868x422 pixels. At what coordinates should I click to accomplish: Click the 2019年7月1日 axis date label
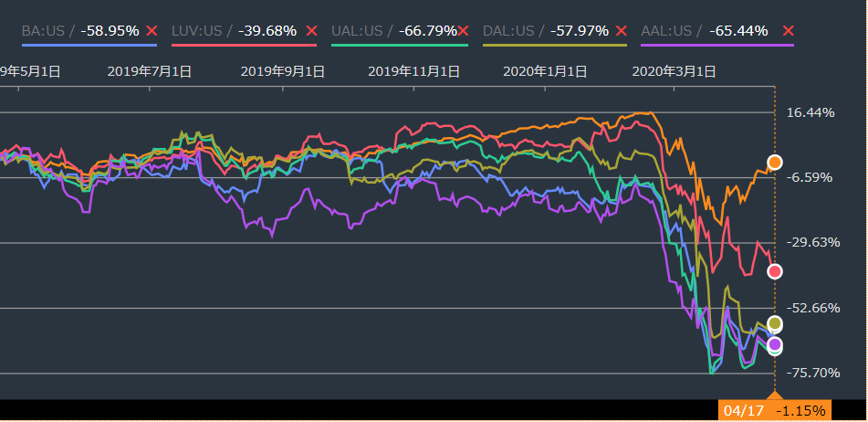pyautogui.click(x=150, y=71)
